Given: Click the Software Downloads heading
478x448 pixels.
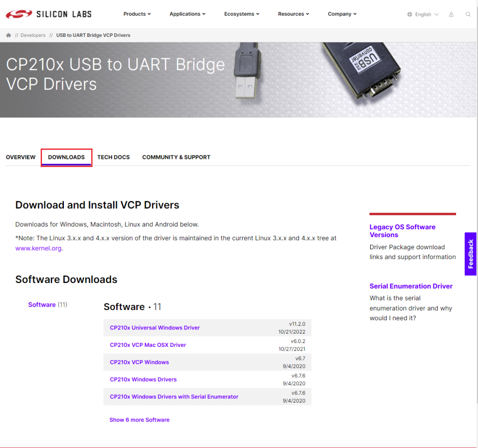Looking at the screenshot, I should tap(66, 279).
